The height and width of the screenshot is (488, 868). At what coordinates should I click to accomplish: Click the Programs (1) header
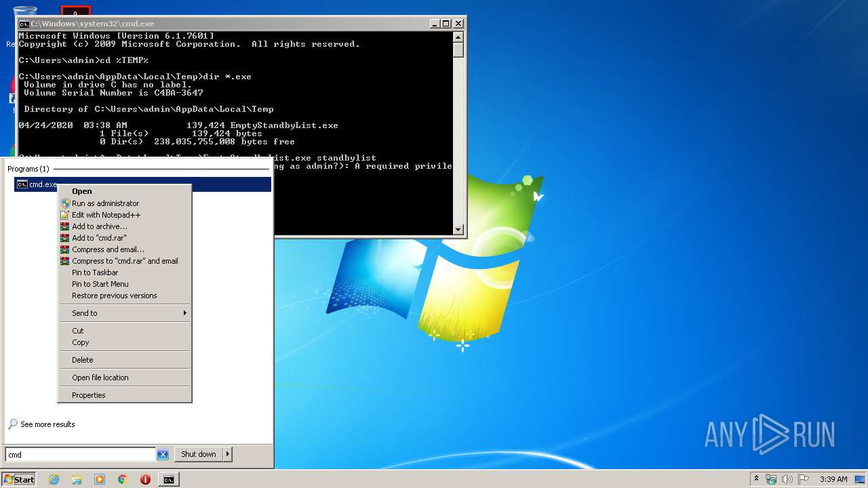click(x=28, y=169)
